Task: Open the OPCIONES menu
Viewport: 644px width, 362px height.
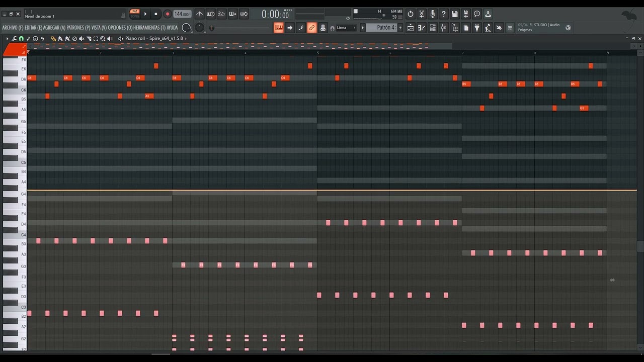Action: click(x=120, y=28)
